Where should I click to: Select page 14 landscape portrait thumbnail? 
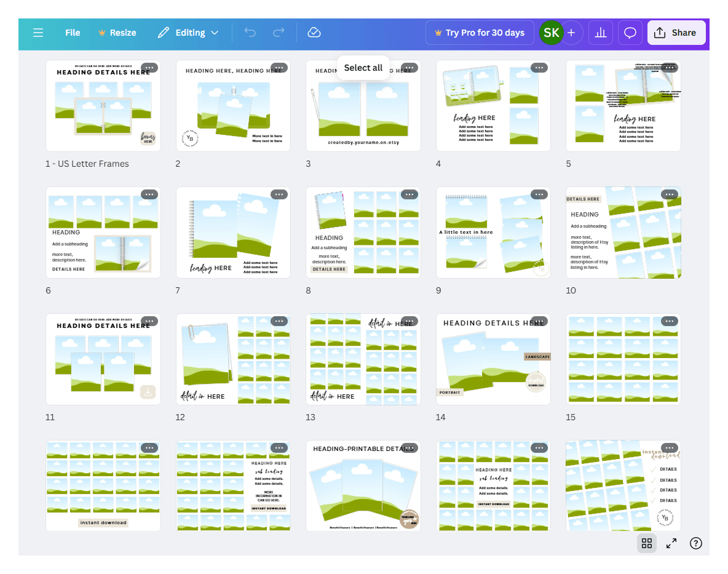pyautogui.click(x=493, y=359)
